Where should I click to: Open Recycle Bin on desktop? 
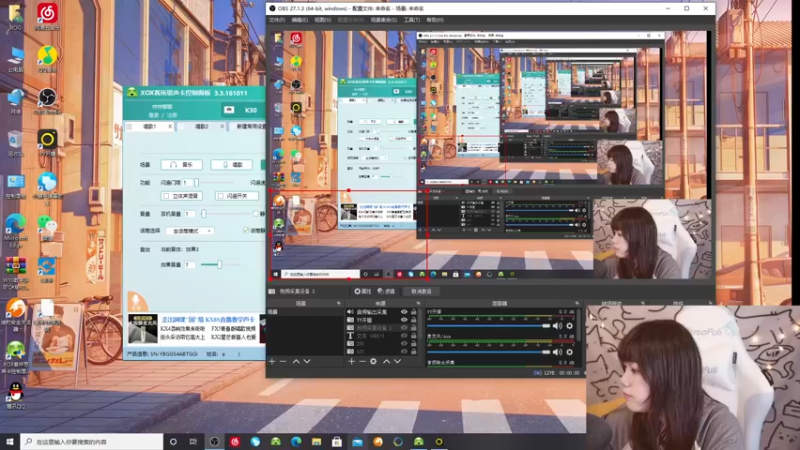pos(15,142)
